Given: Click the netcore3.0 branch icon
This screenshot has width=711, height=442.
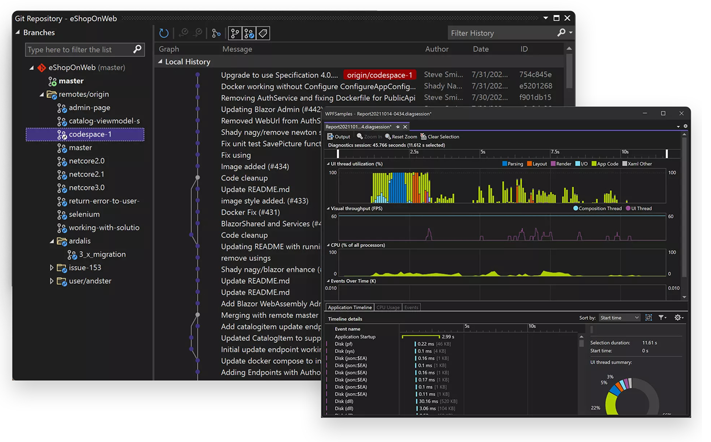Looking at the screenshot, I should click(62, 188).
